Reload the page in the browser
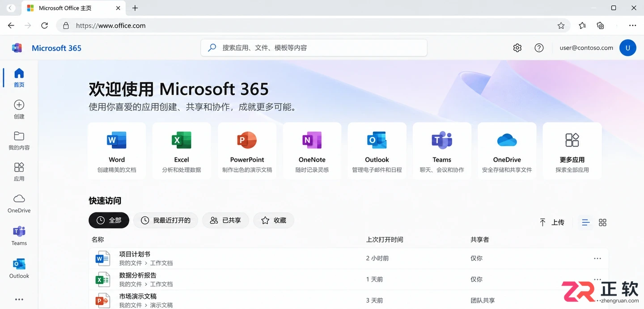Image resolution: width=644 pixels, height=309 pixels. point(44,25)
